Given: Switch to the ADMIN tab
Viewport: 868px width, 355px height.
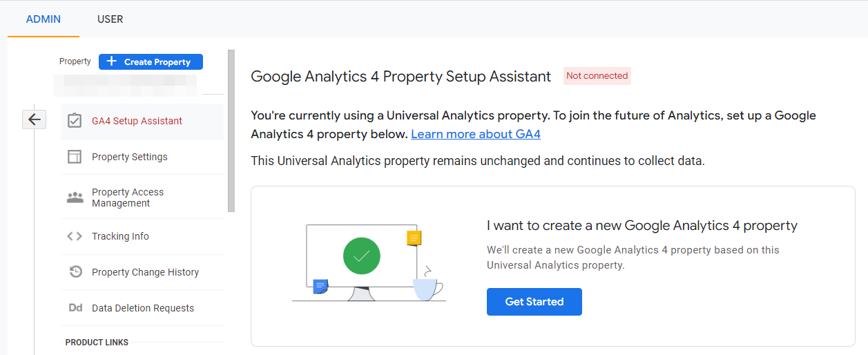Looking at the screenshot, I should click(44, 19).
